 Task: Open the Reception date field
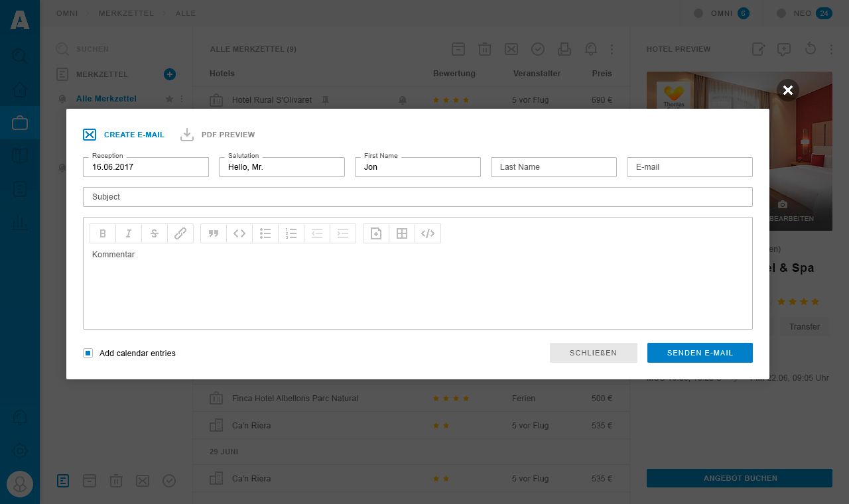145,167
